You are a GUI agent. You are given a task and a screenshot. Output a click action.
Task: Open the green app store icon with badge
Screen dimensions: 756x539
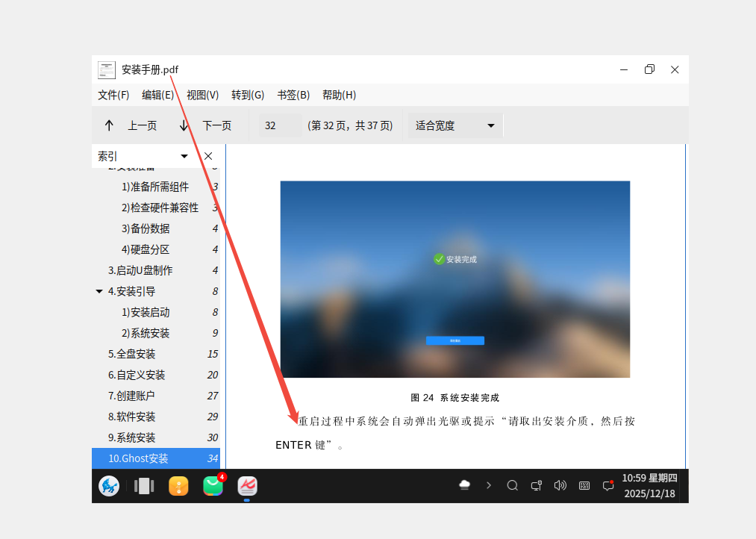(213, 485)
